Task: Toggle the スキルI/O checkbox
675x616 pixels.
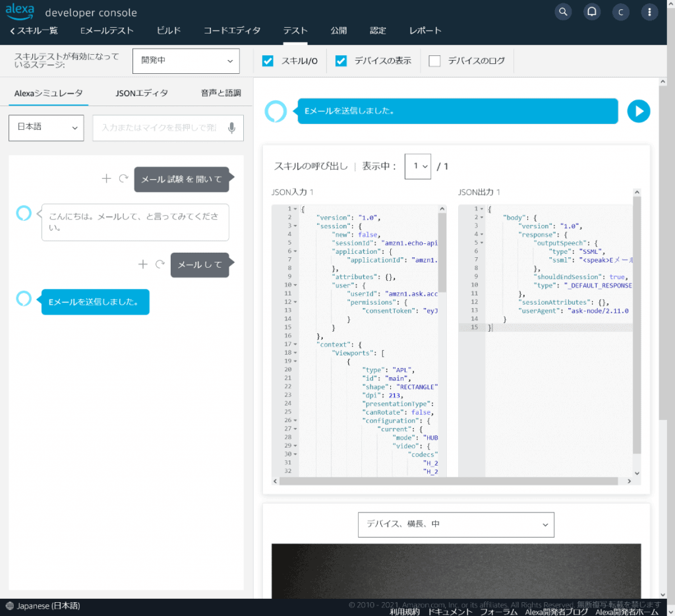Action: (268, 61)
